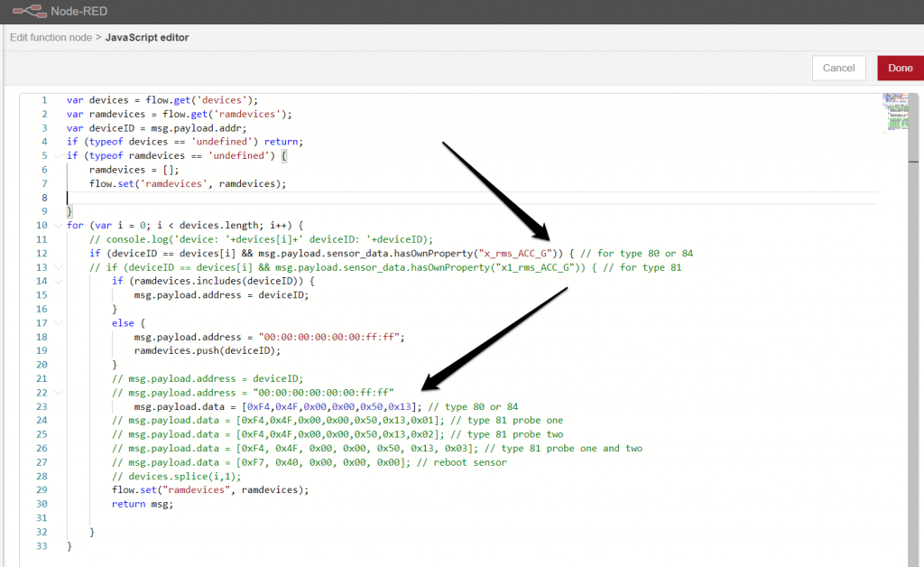Viewport: 924px width, 567px height.
Task: Click 'msg.payload.address = deviceID;' on line 15
Action: click(221, 295)
